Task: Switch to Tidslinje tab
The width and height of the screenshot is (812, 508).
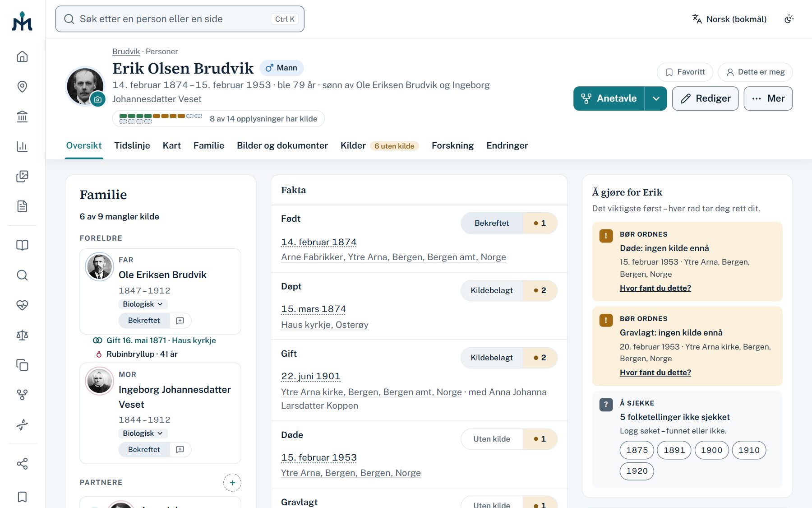Action: point(132,145)
